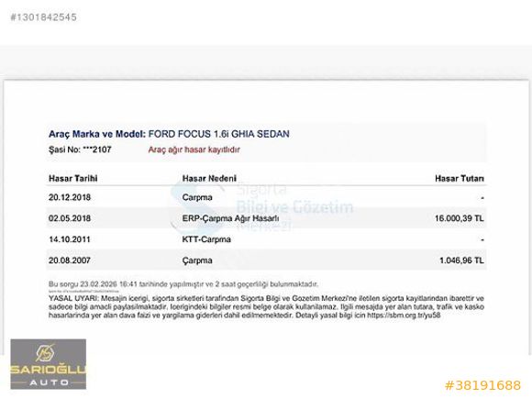
Task: Select the damage date 02.05.2018
Action: pos(70,218)
